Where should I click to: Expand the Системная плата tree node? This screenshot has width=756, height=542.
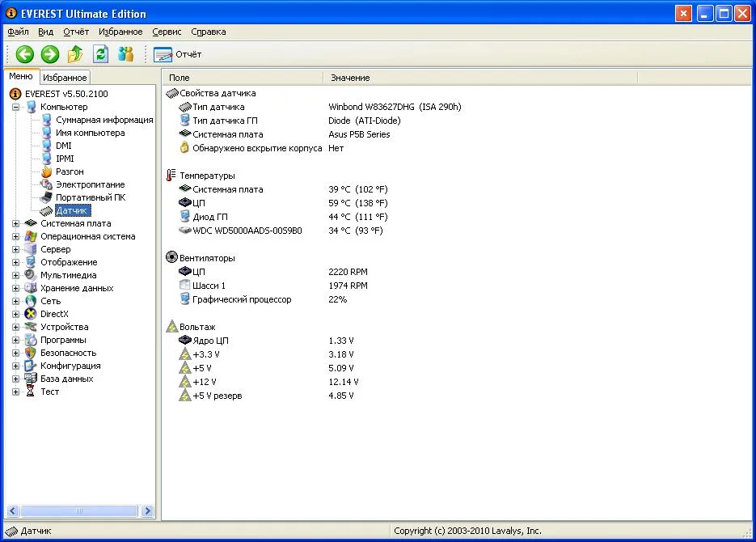pyautogui.click(x=16, y=223)
